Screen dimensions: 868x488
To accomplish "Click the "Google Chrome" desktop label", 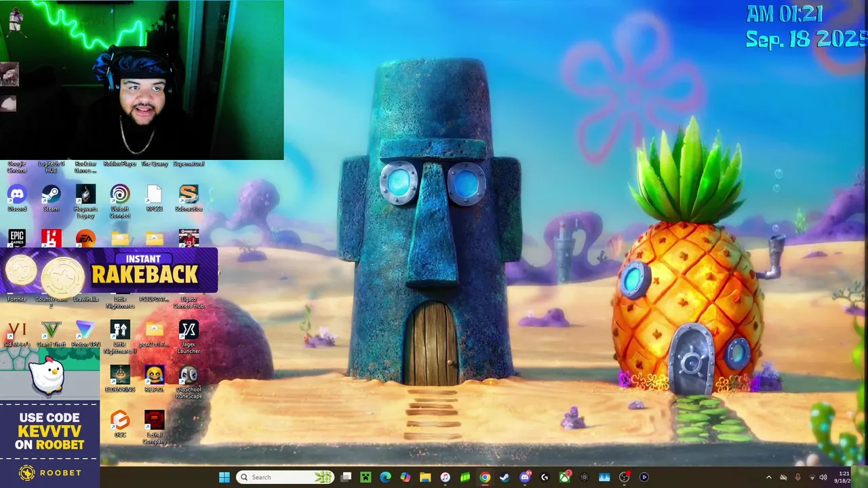I will 17,167.
